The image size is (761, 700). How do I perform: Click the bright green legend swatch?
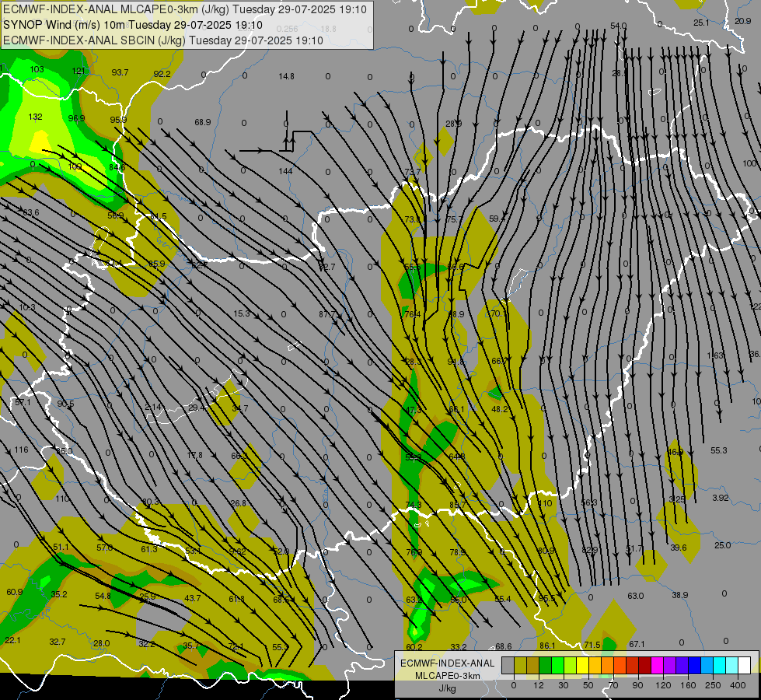(557, 666)
